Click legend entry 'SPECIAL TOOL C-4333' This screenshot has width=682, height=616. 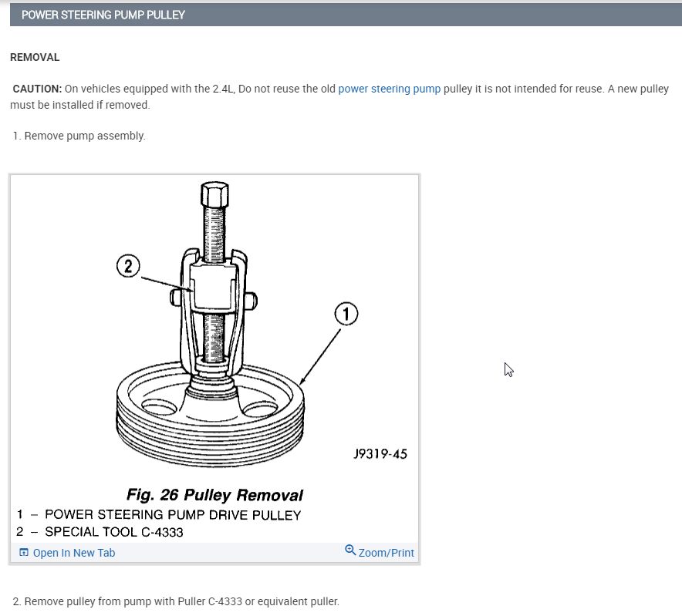click(x=113, y=532)
